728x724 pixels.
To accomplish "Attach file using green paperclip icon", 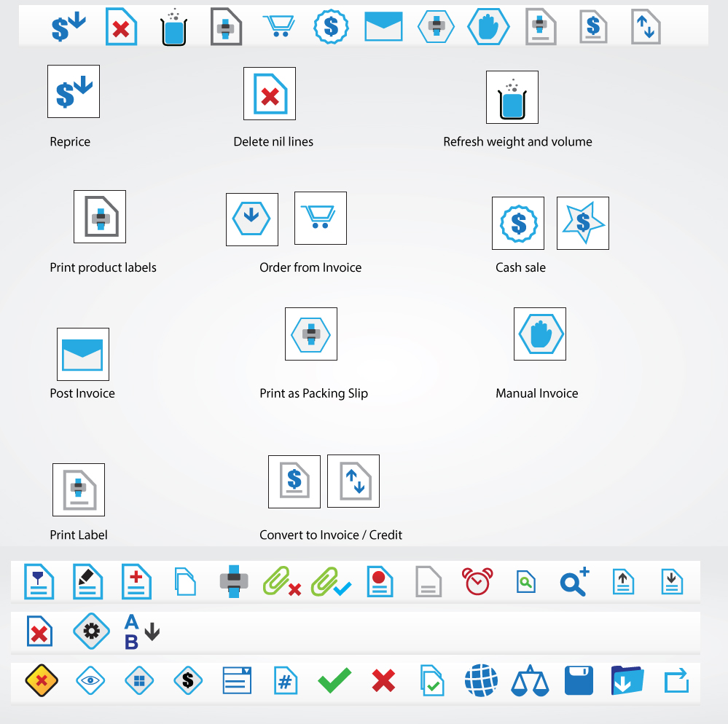I will 332,580.
